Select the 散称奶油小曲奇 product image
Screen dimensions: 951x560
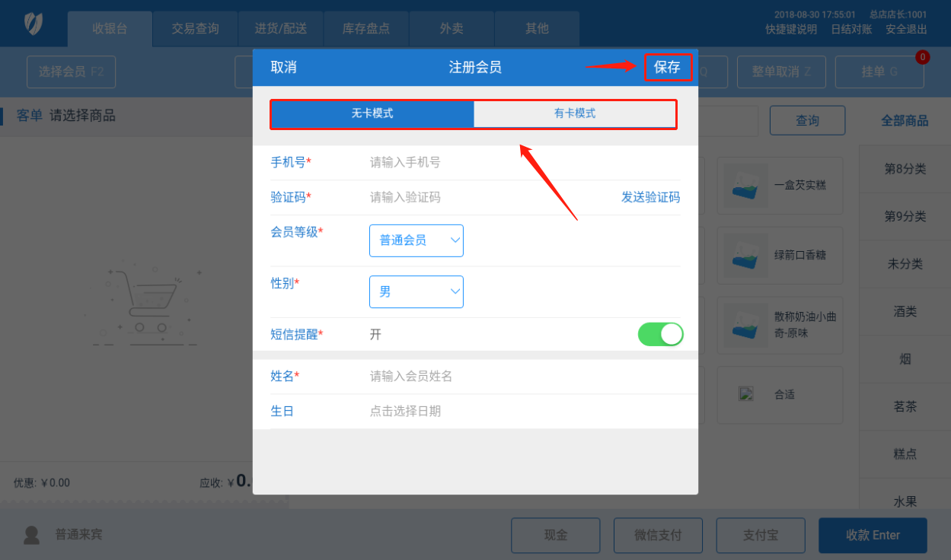[746, 325]
